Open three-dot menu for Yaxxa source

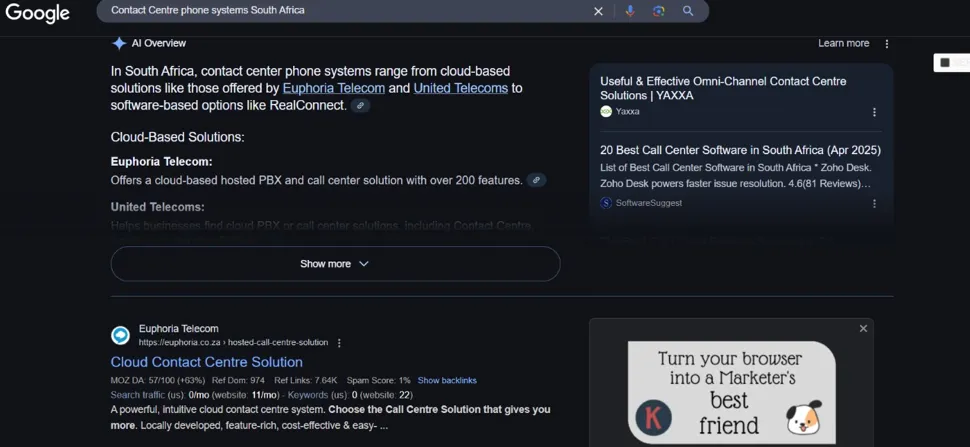[874, 112]
